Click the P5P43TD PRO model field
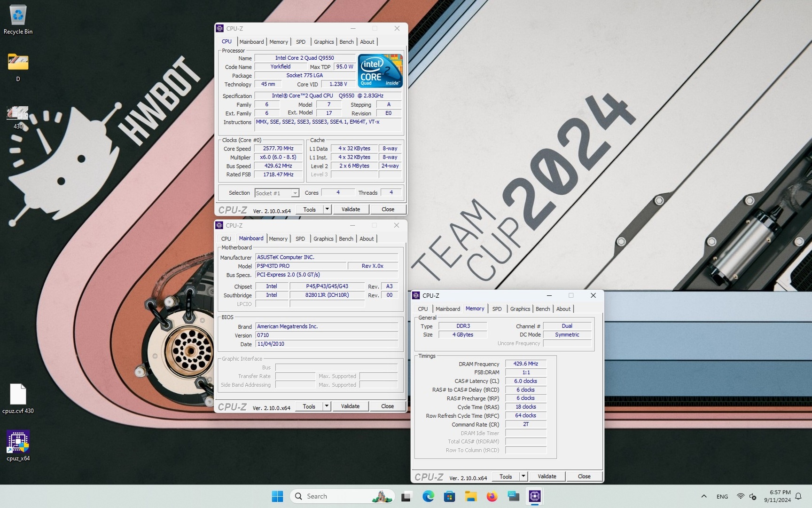This screenshot has width=812, height=508. (301, 266)
